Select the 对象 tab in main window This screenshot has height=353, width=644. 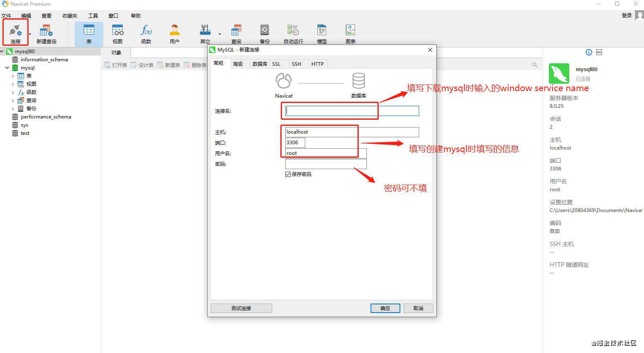pyautogui.click(x=116, y=53)
